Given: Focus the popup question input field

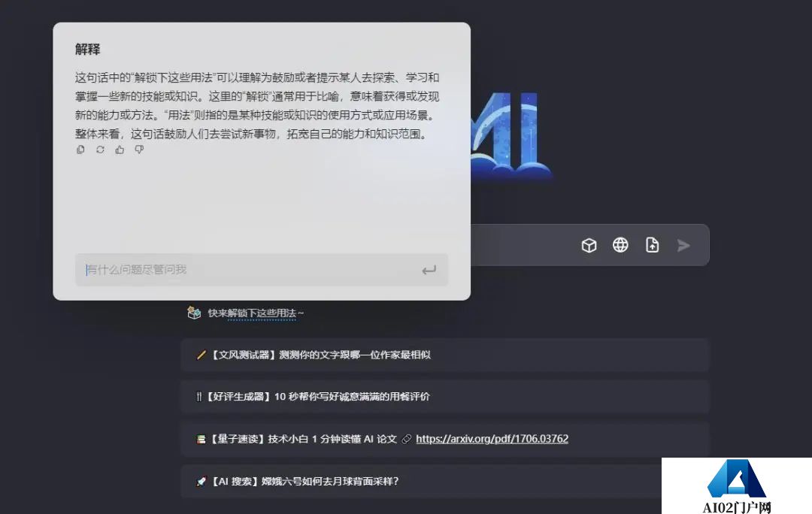Looking at the screenshot, I should [262, 270].
